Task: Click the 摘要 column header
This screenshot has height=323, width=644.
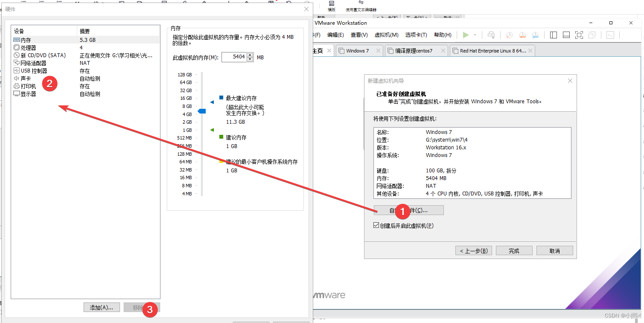Action: [118, 31]
